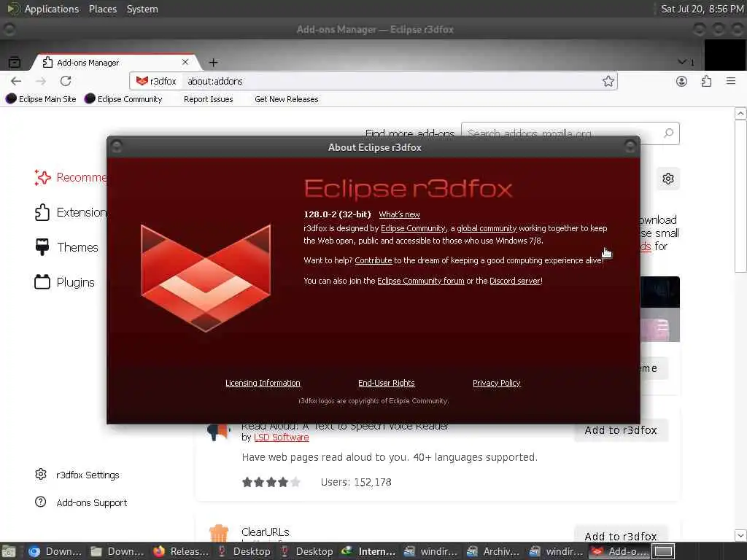Select the Extensions category in the sidebar
Screen dimensions: 747x560
(x=71, y=212)
